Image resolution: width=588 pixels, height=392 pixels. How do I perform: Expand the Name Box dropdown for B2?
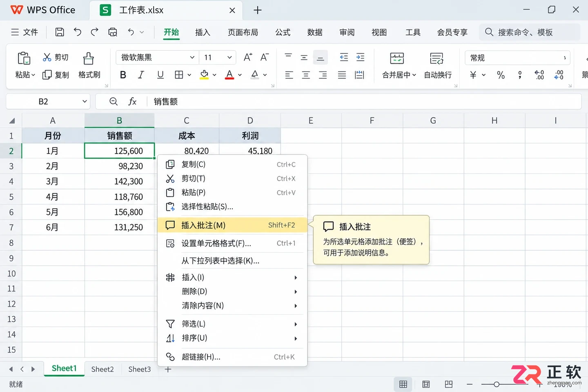tap(85, 101)
